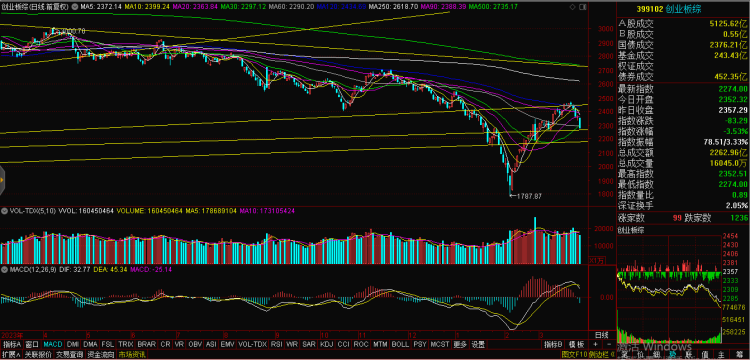This screenshot has width=750, height=360.
Task: Zoom in chart with the plus button
Action: click(596, 344)
